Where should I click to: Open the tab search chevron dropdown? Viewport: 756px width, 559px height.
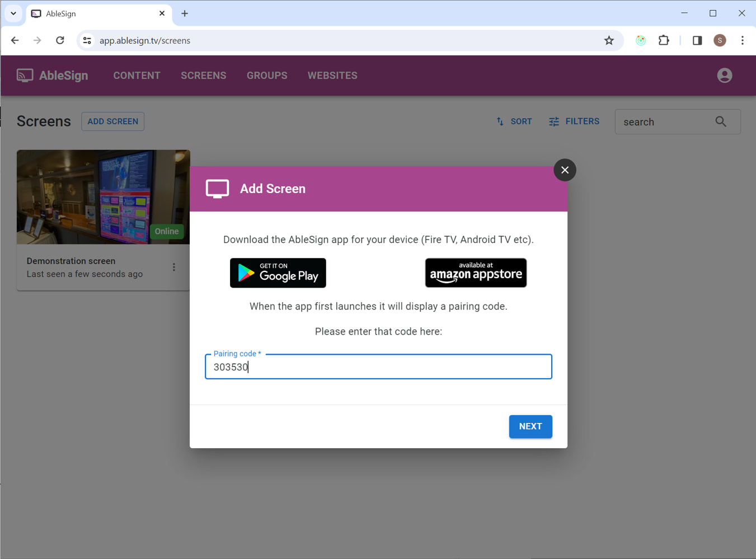tap(13, 13)
